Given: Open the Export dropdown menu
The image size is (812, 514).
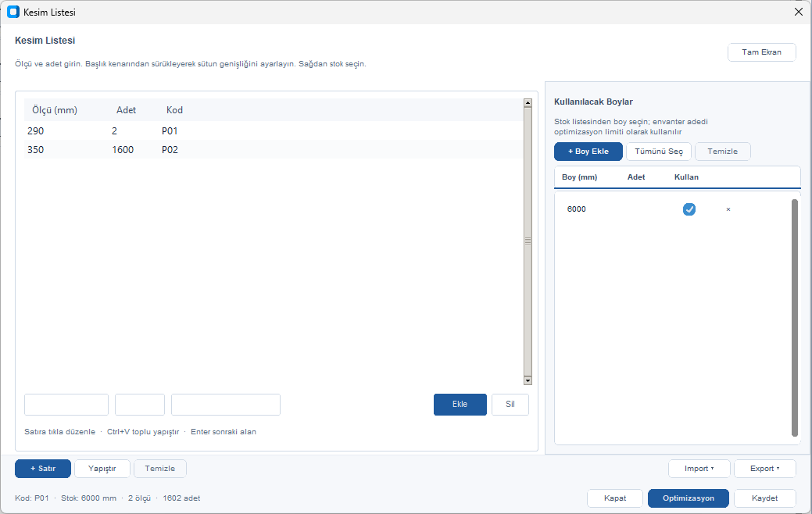Looking at the screenshot, I should [764, 469].
